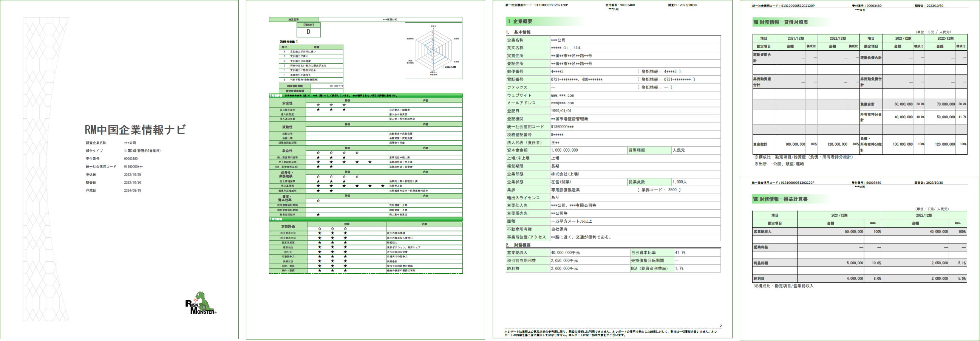Select the D rating box

(308, 32)
